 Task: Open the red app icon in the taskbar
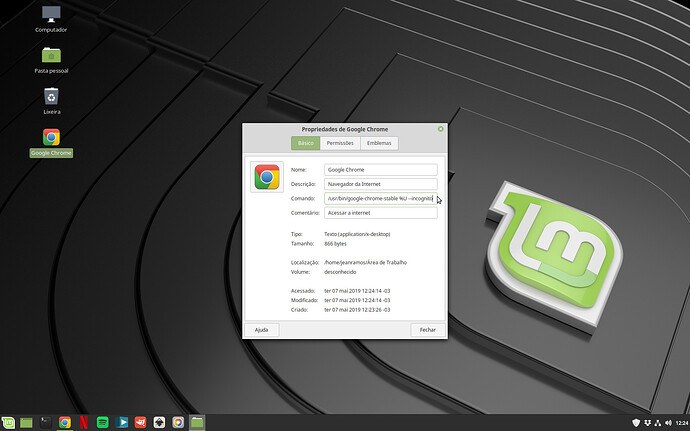[x=140, y=423]
